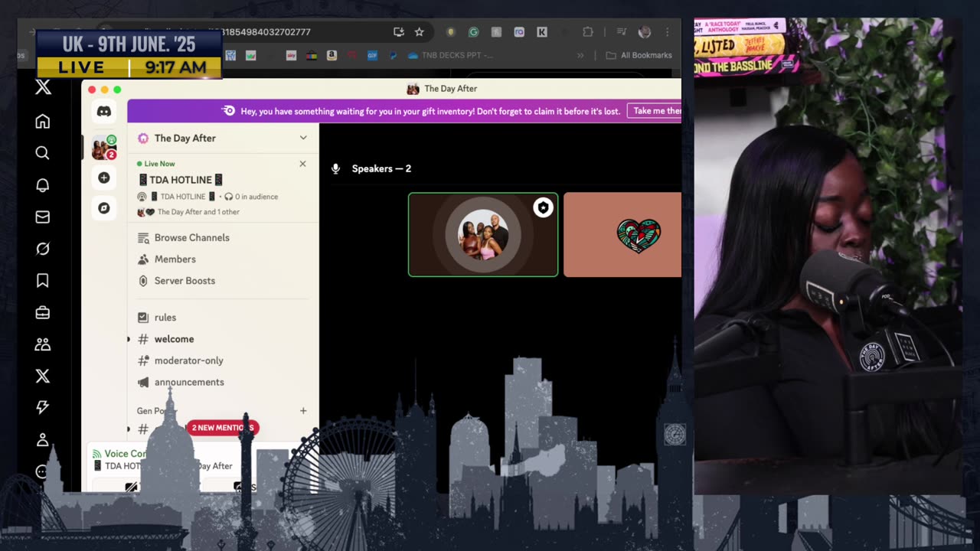Bookmark page with the star icon
Viewport: 980px width, 551px height.
pos(419,32)
